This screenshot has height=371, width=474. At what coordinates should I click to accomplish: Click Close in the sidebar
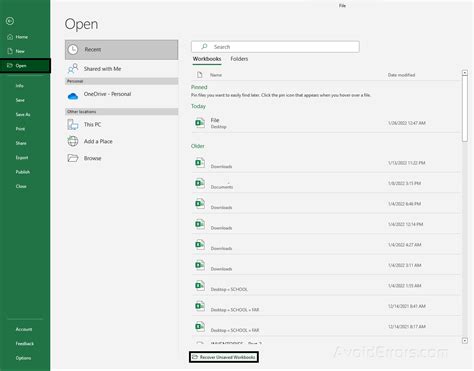(x=21, y=186)
